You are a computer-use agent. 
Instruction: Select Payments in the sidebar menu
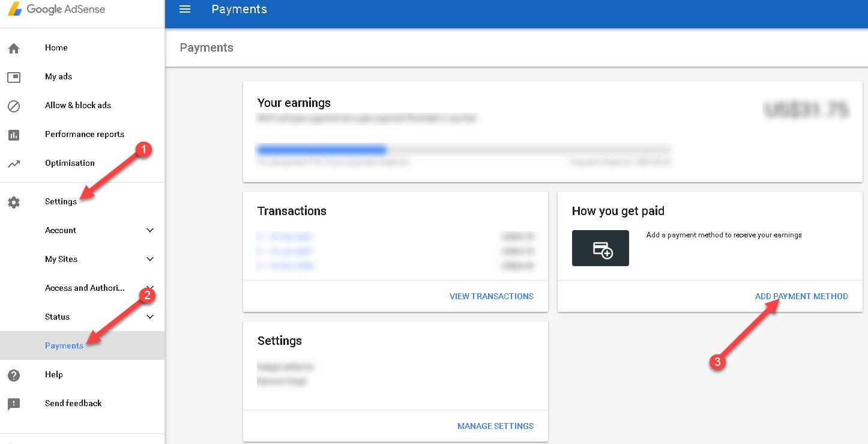(x=64, y=345)
